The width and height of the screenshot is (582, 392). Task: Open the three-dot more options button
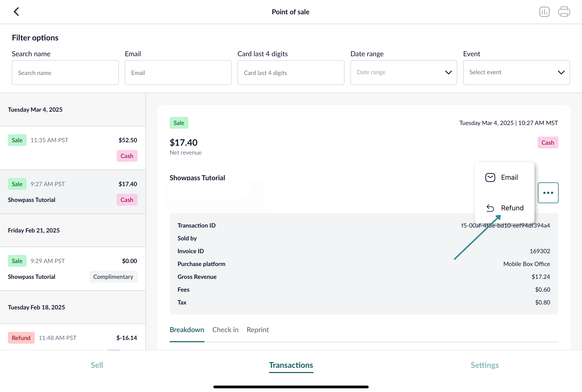pos(548,193)
